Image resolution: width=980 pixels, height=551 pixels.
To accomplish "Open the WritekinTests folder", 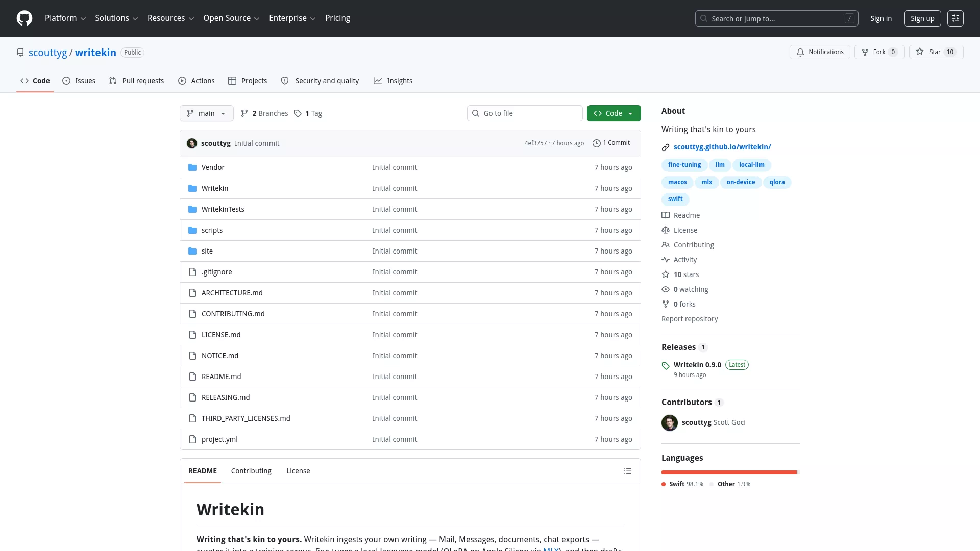I will (223, 209).
